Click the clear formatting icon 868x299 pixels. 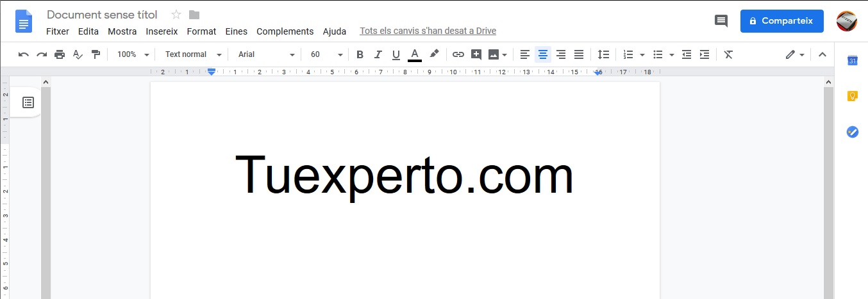coord(728,54)
